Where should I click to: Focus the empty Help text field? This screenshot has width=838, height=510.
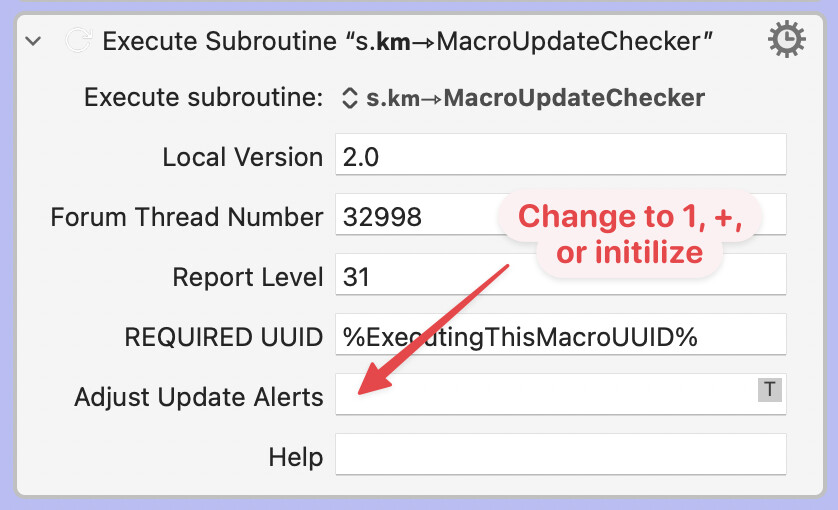[560, 456]
